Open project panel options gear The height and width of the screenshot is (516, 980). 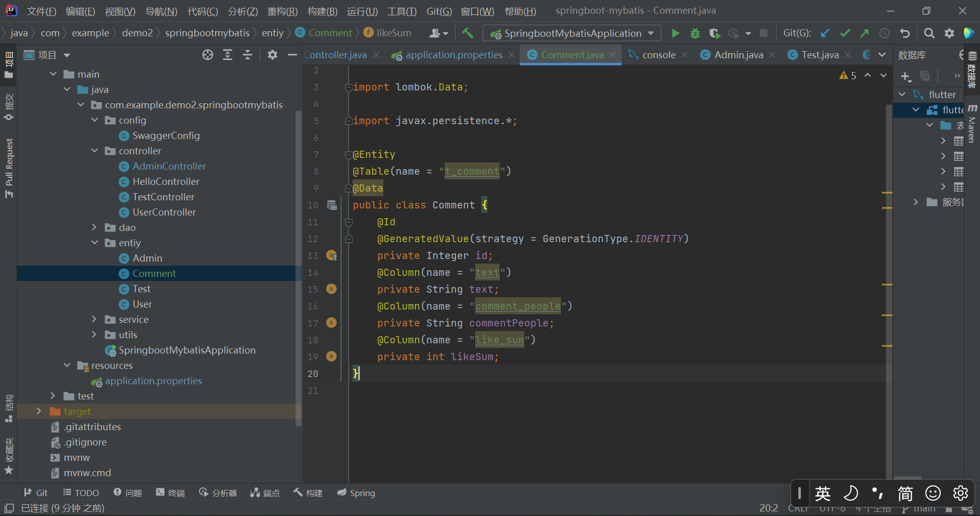tap(273, 55)
